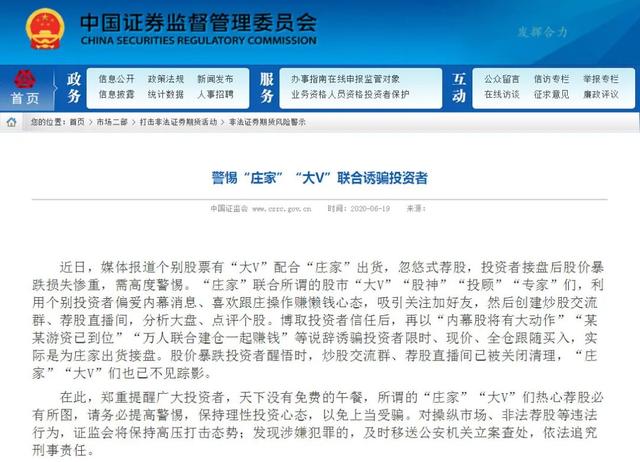640x462 pixels.
Task: Open 统计数据 in the 政务 menu
Action: click(166, 94)
